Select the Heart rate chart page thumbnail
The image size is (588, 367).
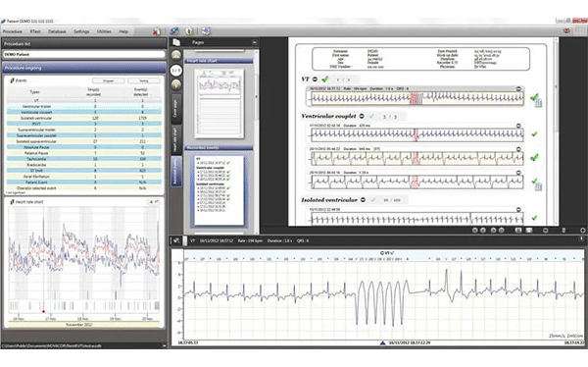[219, 103]
